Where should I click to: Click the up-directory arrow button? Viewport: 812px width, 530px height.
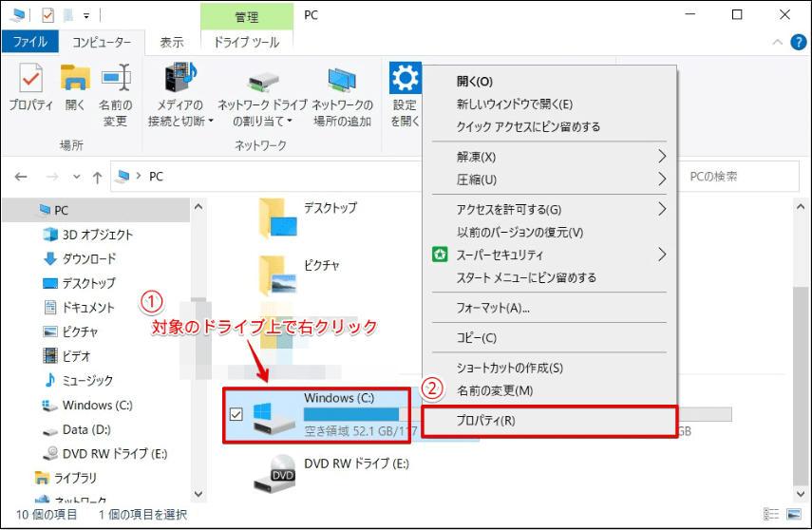(97, 177)
